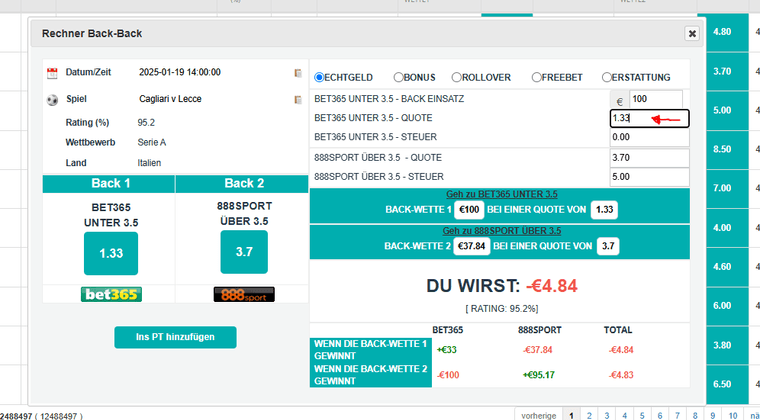This screenshot has width=760, height=420.
Task: Click the Rating value 95.2
Action: coord(146,123)
